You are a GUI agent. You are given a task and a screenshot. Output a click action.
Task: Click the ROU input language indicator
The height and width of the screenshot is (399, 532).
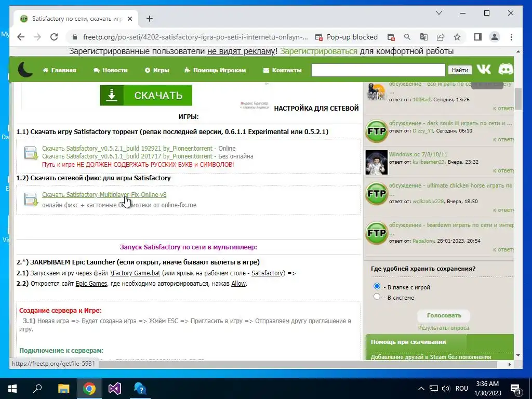462,389
